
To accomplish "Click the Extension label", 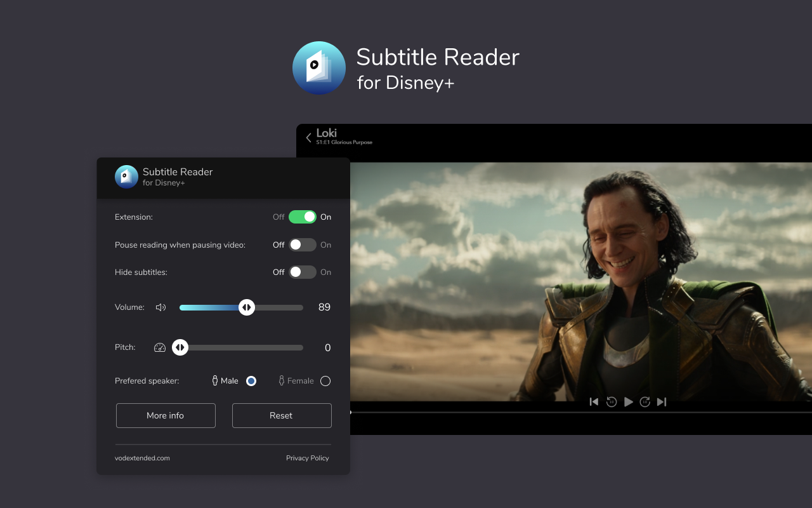I will point(134,217).
